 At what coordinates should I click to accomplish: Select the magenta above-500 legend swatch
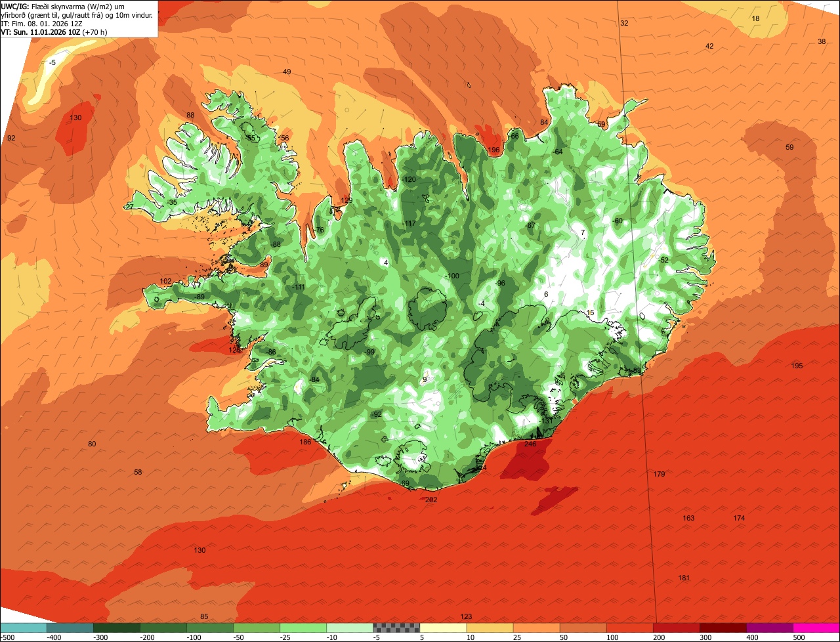[816, 627]
